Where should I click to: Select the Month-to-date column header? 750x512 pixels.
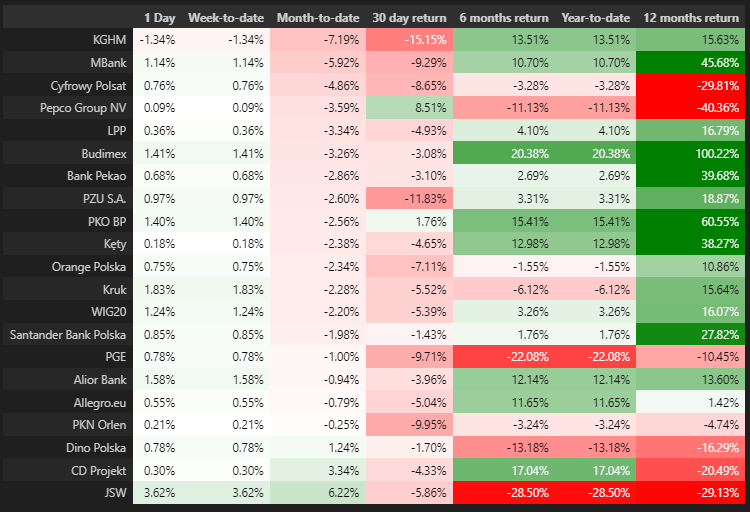click(x=316, y=17)
